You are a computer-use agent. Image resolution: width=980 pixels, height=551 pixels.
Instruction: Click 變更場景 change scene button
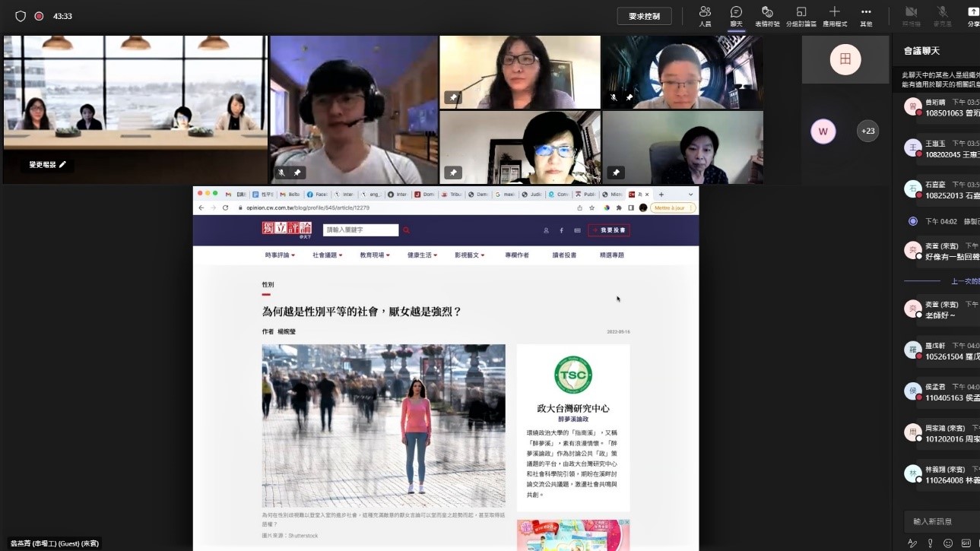[47, 164]
